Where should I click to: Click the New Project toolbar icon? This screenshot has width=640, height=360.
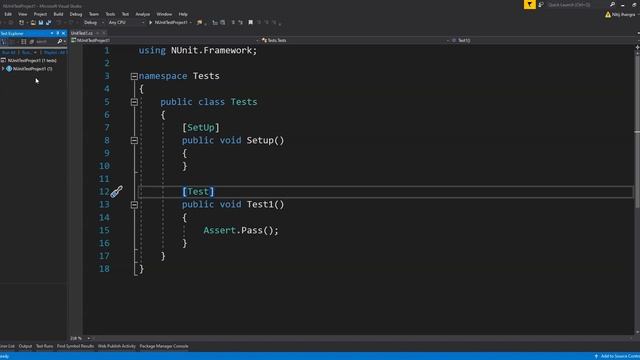coord(22,22)
